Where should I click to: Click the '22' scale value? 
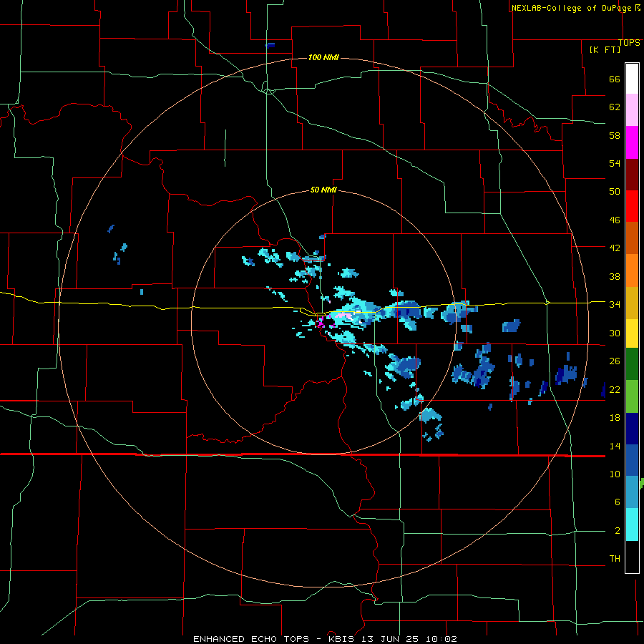[x=615, y=389]
